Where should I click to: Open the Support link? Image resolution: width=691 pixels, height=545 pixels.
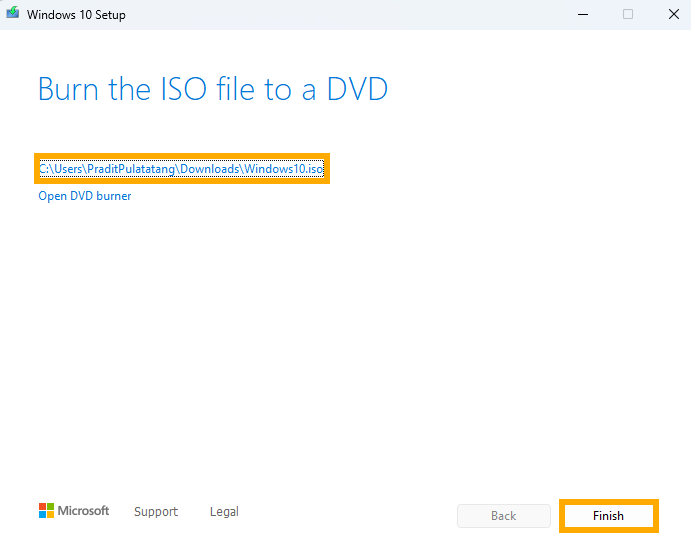pos(156,512)
